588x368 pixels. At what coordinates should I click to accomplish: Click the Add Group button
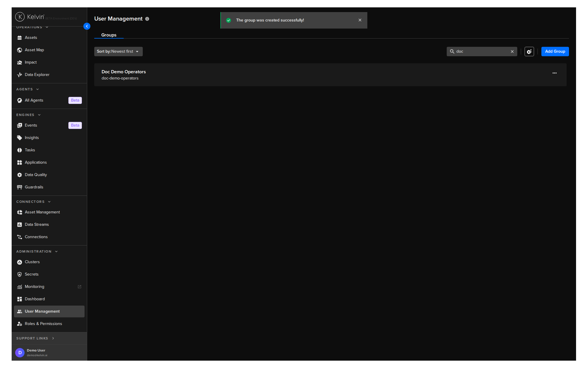(x=555, y=52)
